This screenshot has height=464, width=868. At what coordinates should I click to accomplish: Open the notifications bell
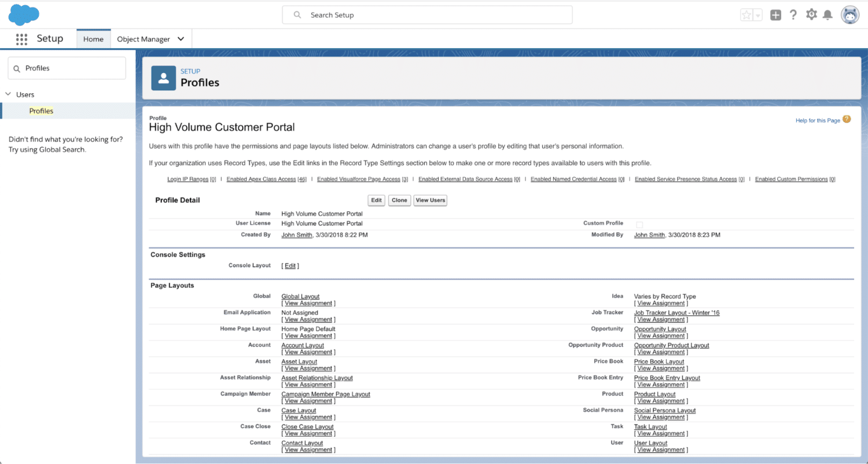[828, 14]
